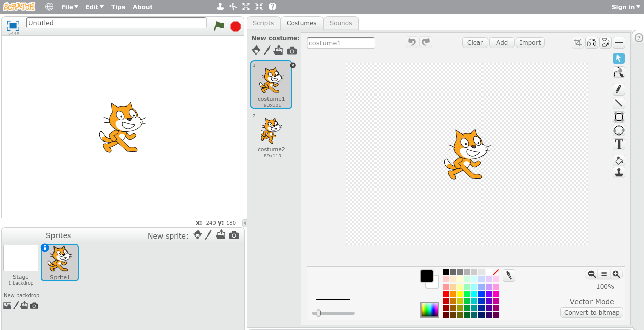Choose the Rectangle shape tool
Image resolution: width=644 pixels, height=330 pixels.
tap(619, 117)
